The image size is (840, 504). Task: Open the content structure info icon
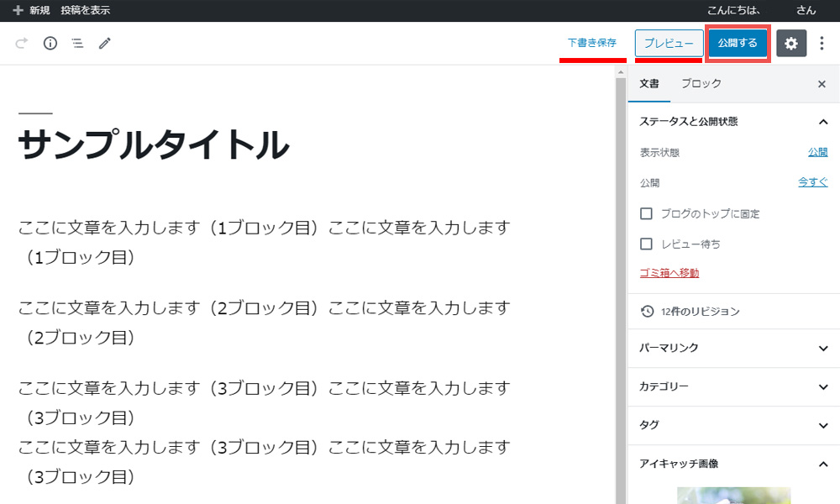click(50, 43)
